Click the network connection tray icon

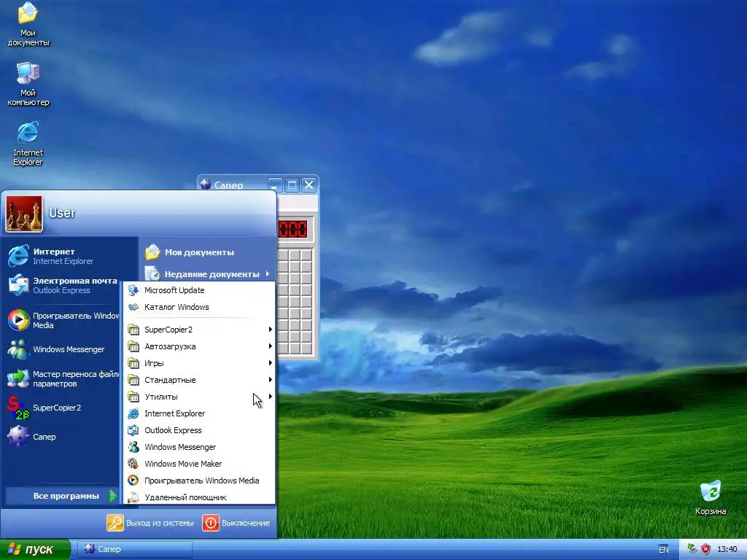pyautogui.click(x=692, y=549)
